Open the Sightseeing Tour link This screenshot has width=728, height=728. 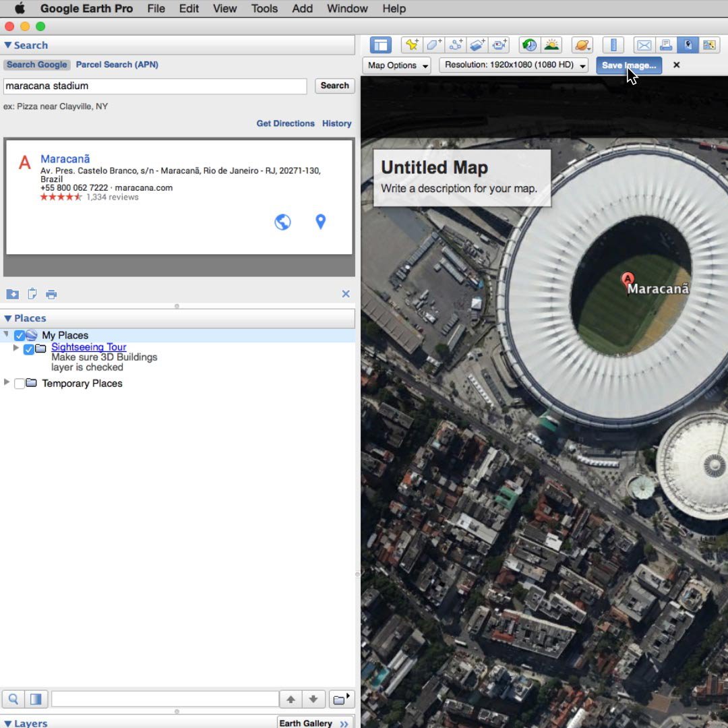(x=89, y=347)
